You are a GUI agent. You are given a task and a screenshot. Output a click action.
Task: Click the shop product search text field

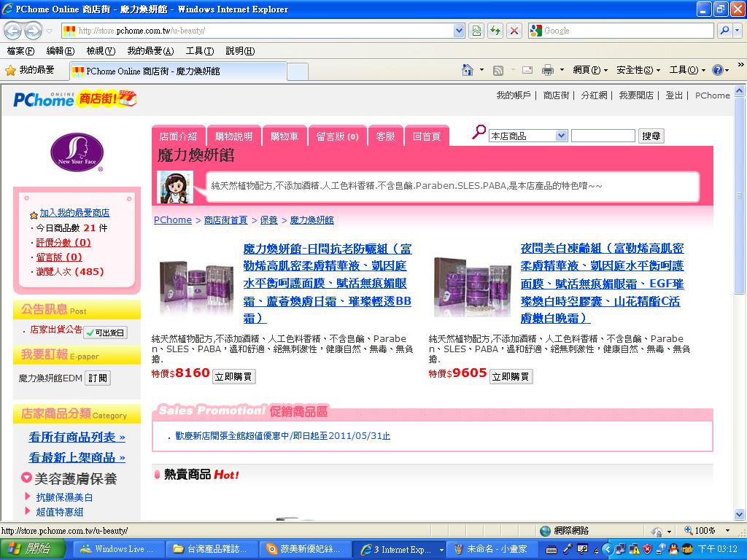603,136
